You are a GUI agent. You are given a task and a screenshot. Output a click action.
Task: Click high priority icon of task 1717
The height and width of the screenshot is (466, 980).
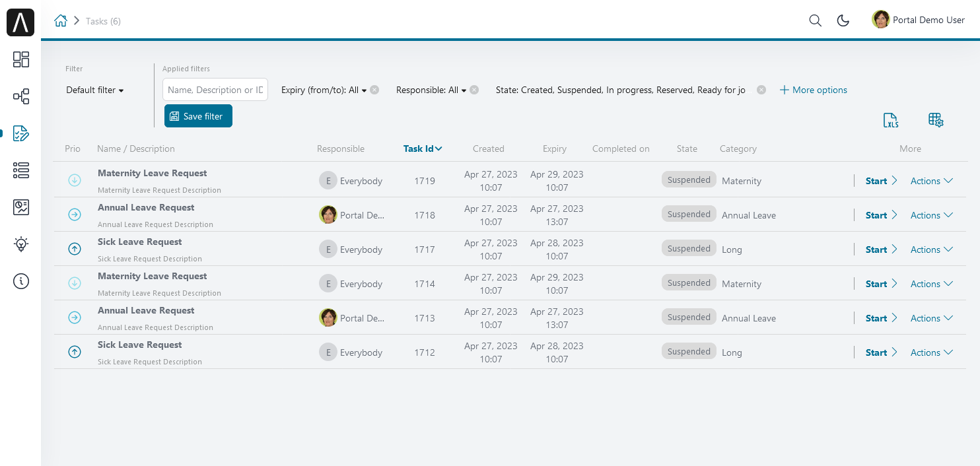pos(75,249)
